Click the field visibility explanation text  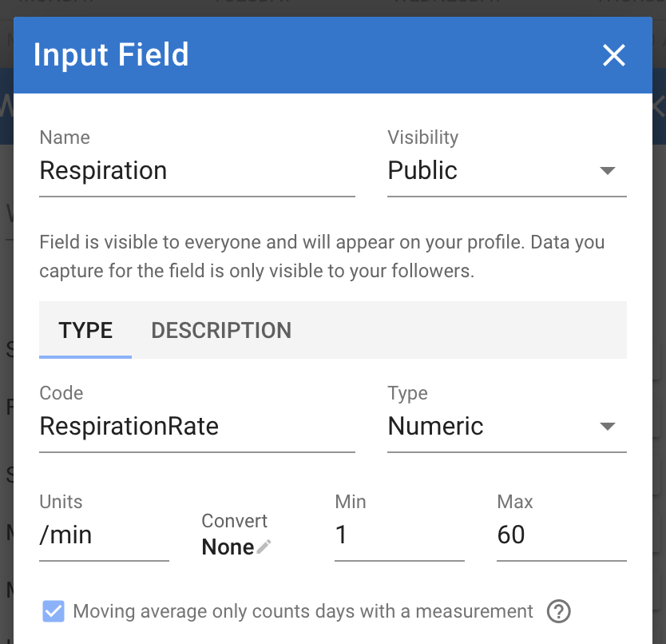(322, 256)
